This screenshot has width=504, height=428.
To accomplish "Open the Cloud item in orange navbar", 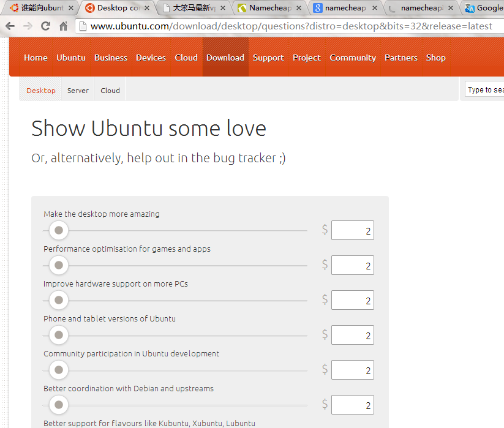I will click(186, 58).
